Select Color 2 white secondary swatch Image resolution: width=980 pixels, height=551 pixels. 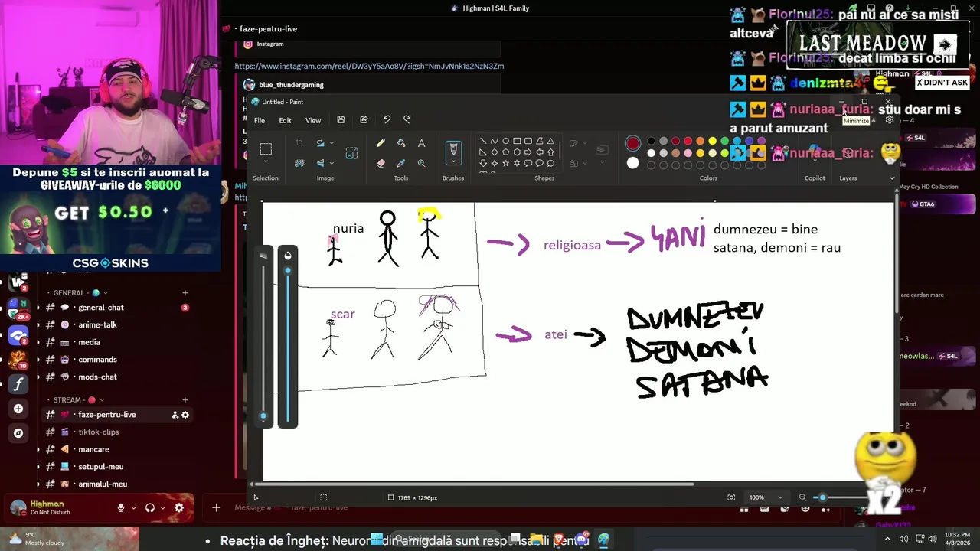tap(632, 162)
